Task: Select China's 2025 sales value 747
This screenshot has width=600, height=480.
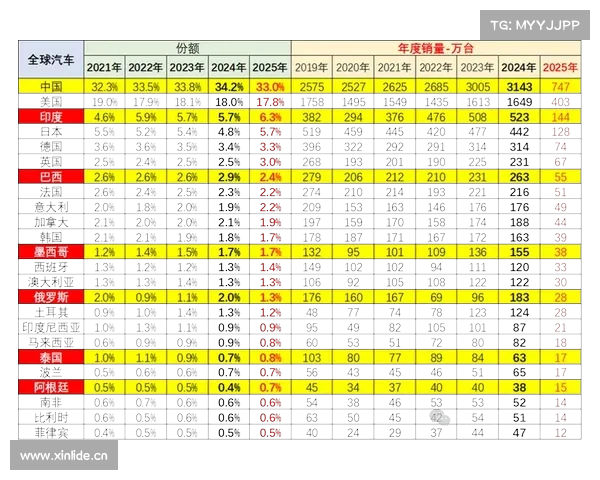Action: coord(560,87)
